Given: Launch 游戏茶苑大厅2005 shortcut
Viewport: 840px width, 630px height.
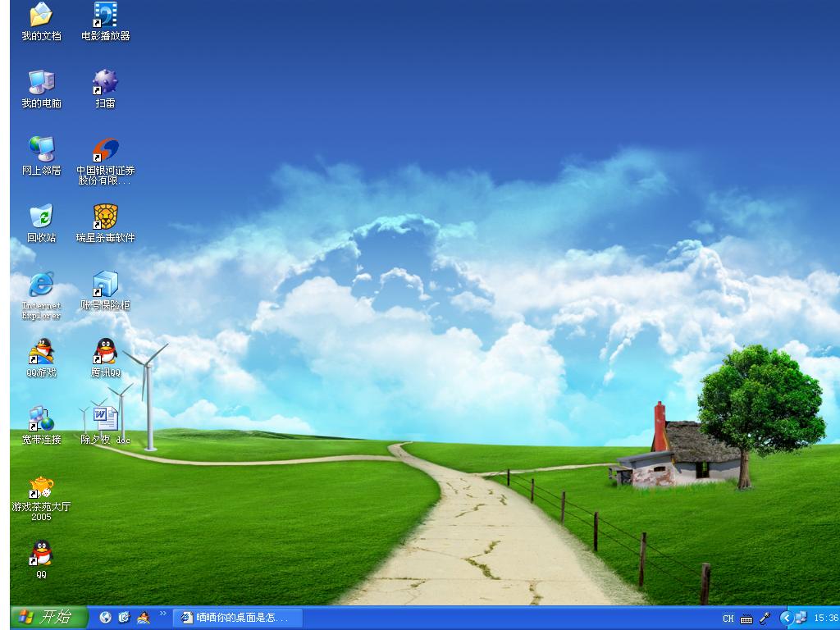Looking at the screenshot, I should (41, 498).
